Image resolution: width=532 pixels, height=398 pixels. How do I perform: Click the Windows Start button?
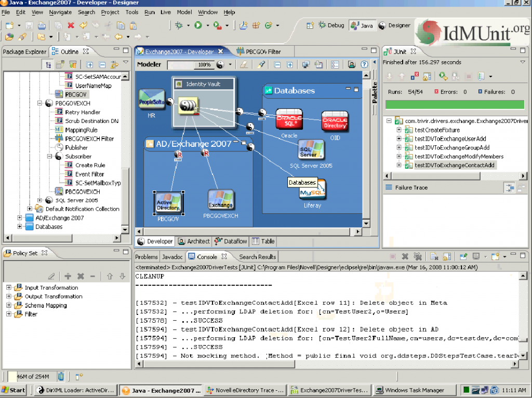pos(14,390)
